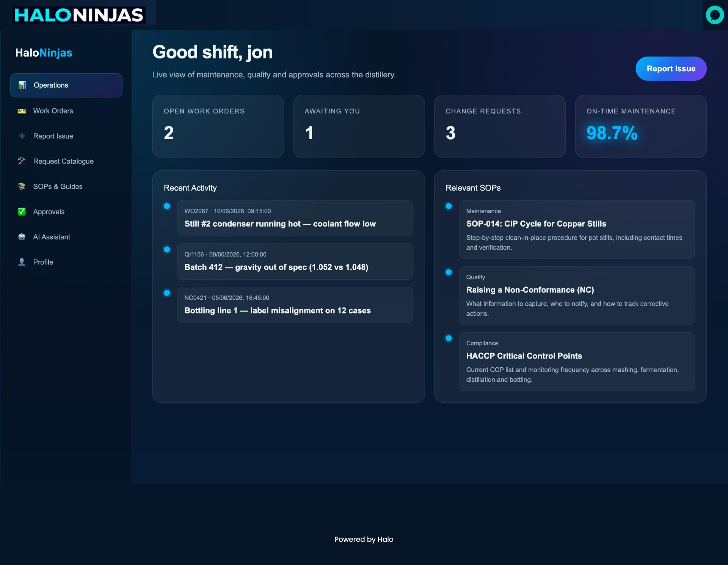Screen dimensions: 728x565
Task: Open Bottling line 1 label misalignment item
Action: point(295,305)
